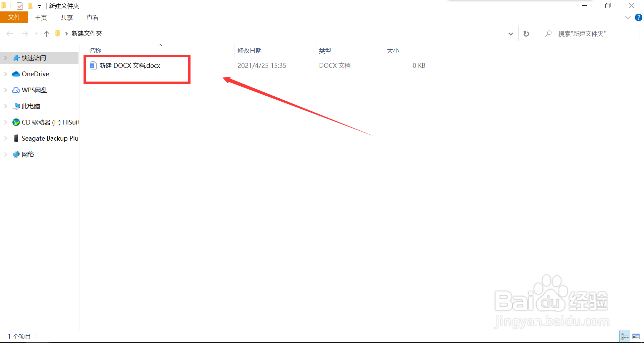Expand the 快速访问 tree node
644x343 pixels.
6,58
